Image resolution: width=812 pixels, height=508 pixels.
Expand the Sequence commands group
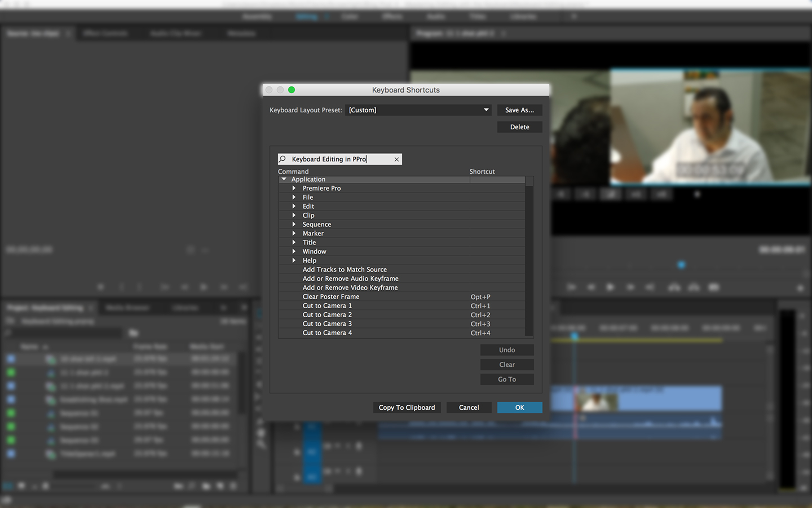(294, 224)
